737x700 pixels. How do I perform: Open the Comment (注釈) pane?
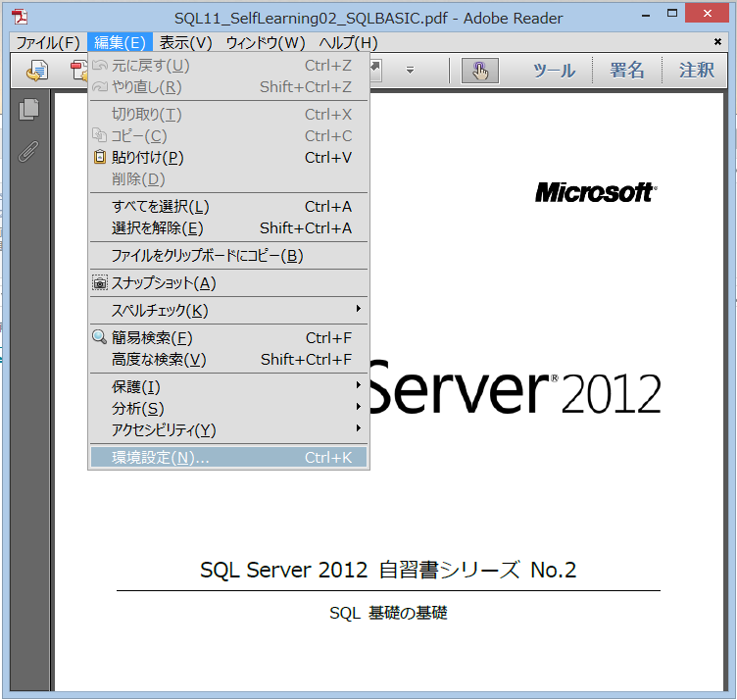point(697,71)
